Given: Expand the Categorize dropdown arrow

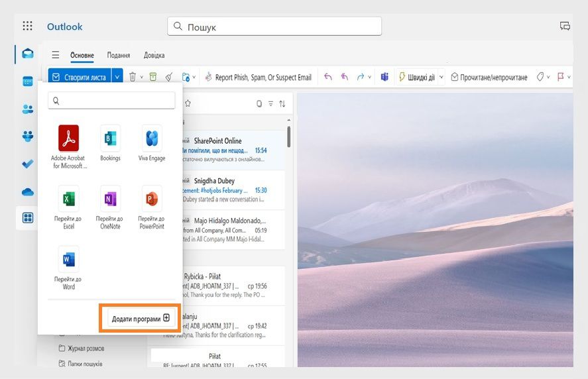Looking at the screenshot, I should pos(548,78).
